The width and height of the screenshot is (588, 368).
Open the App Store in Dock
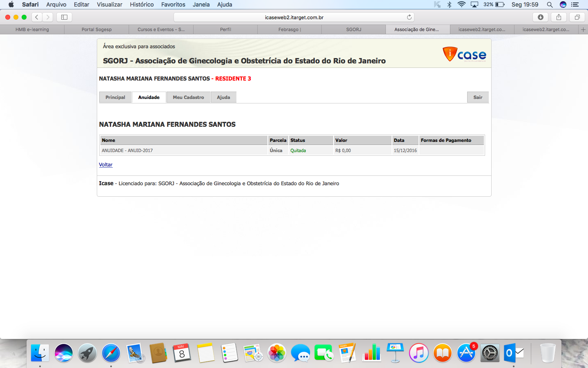tap(466, 353)
